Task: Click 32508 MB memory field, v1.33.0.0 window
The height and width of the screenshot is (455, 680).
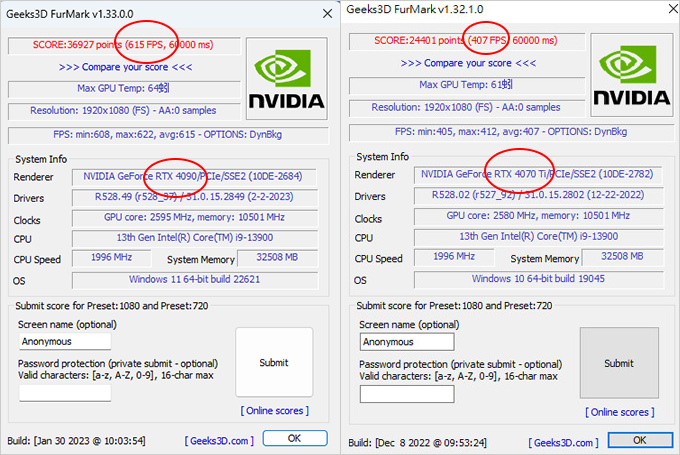Action: pyautogui.click(x=278, y=258)
